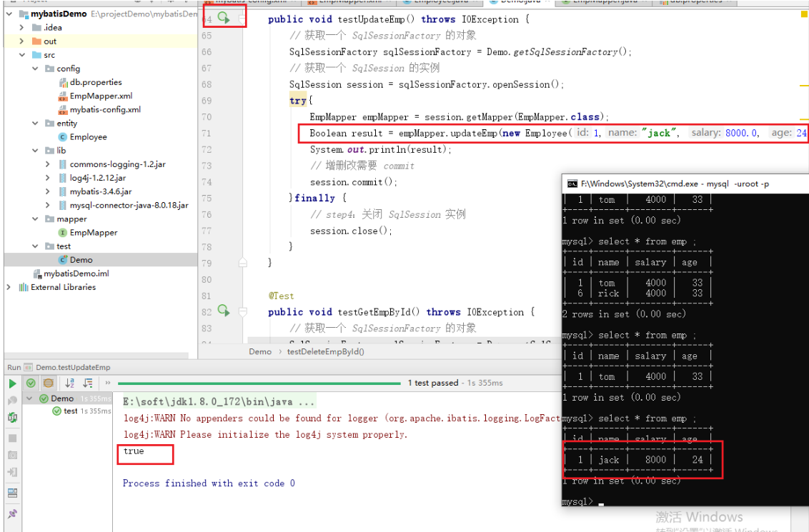
Task: Toggle the Show Ignored tests striped-circle icon
Action: (x=49, y=383)
